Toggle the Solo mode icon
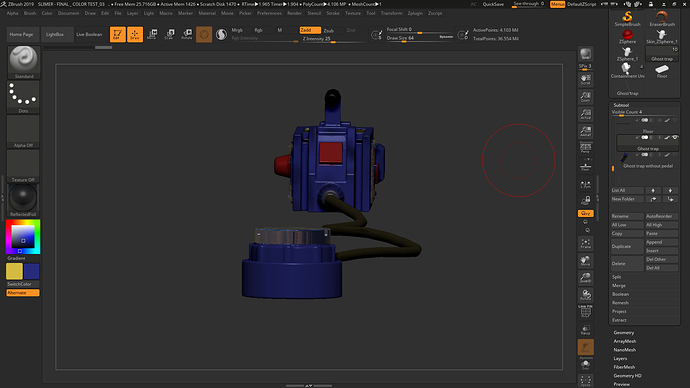Image resolution: width=690 pixels, height=388 pixels. point(585,364)
